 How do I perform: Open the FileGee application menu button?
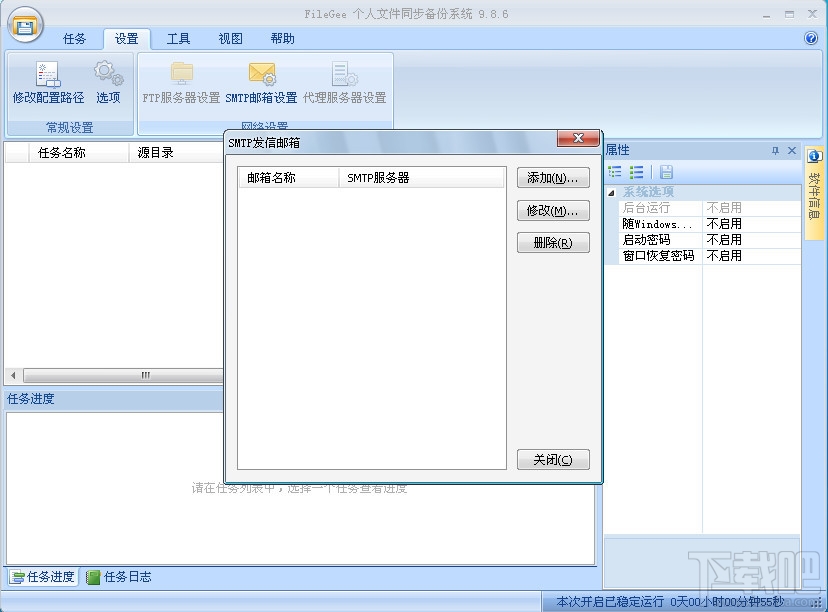[24, 24]
